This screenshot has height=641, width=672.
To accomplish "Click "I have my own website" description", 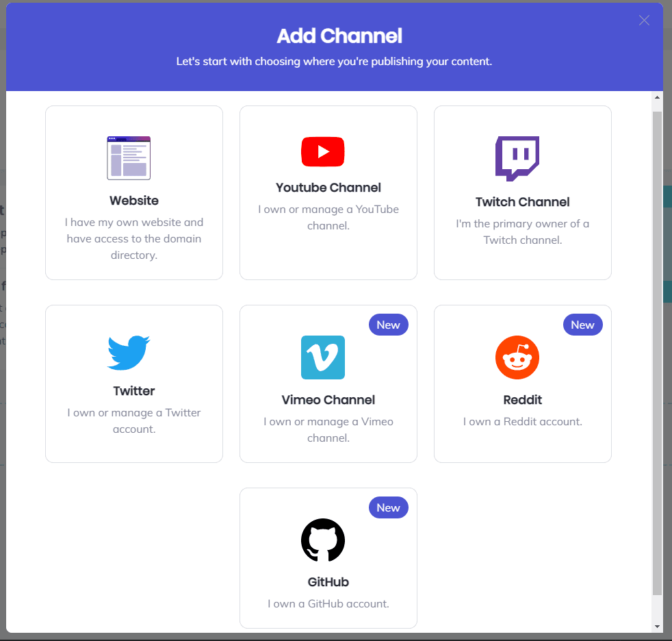I will 134,239.
